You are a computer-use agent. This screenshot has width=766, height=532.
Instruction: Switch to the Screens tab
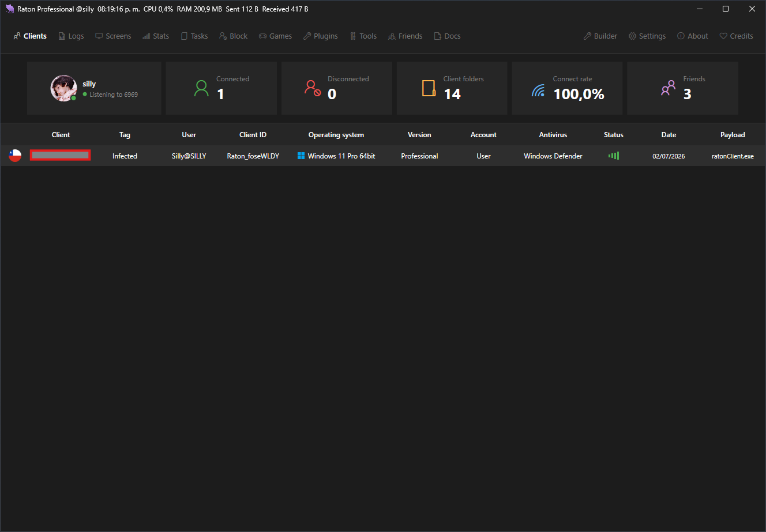[x=113, y=36]
